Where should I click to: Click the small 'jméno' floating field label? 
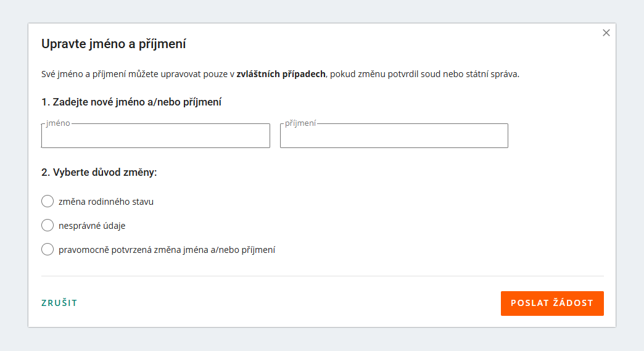(x=58, y=123)
